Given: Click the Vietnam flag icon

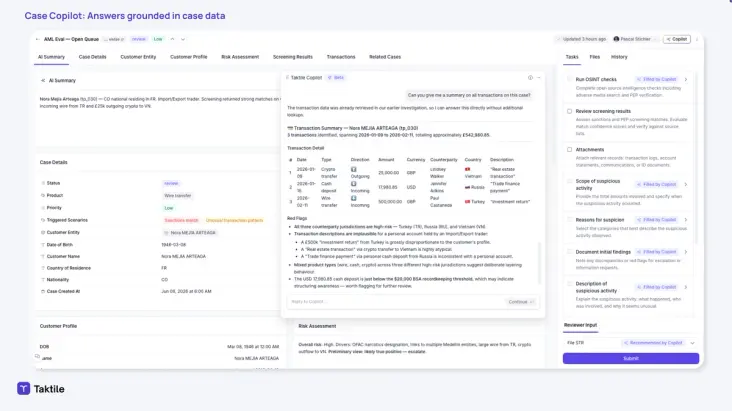Looking at the screenshot, I should (x=467, y=169).
